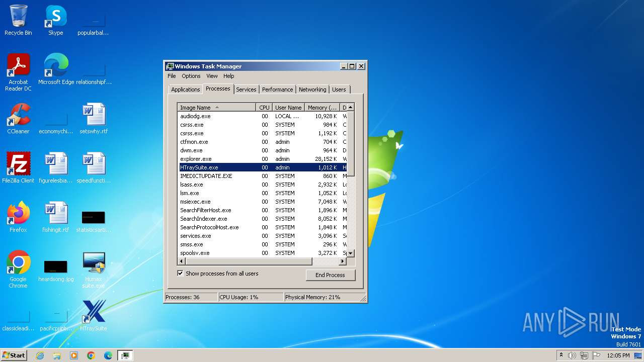This screenshot has width=644, height=362.
Task: Sort by User Name column header
Action: [x=288, y=108]
